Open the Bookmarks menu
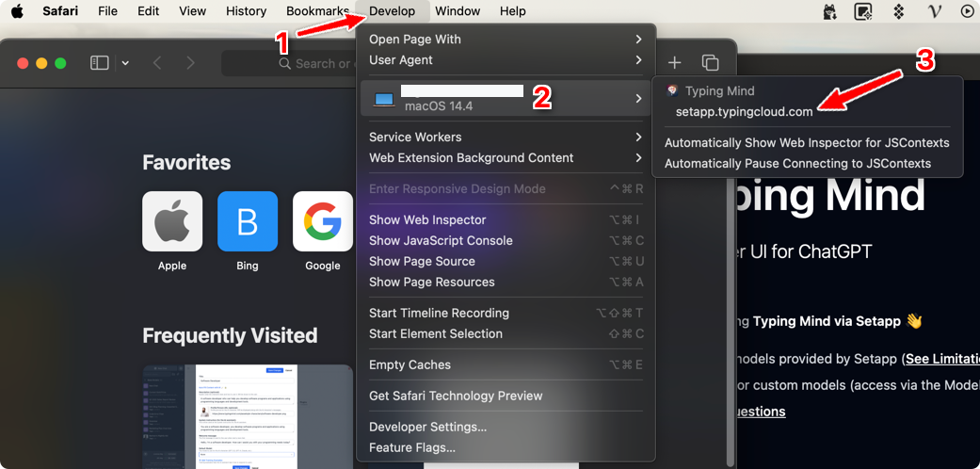 click(x=317, y=11)
